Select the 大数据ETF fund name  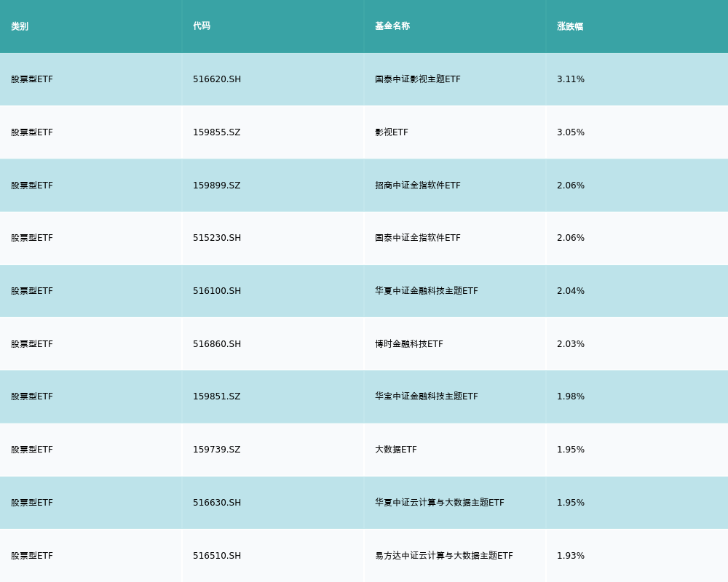[396, 450]
